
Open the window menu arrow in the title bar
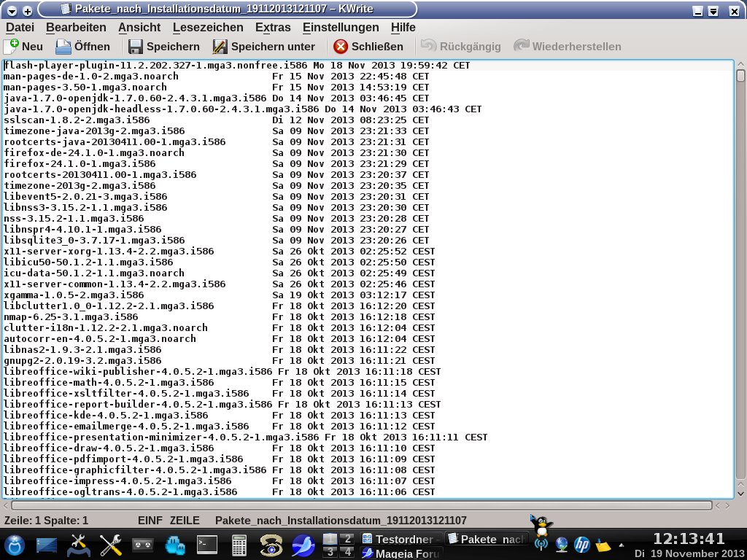12,10
